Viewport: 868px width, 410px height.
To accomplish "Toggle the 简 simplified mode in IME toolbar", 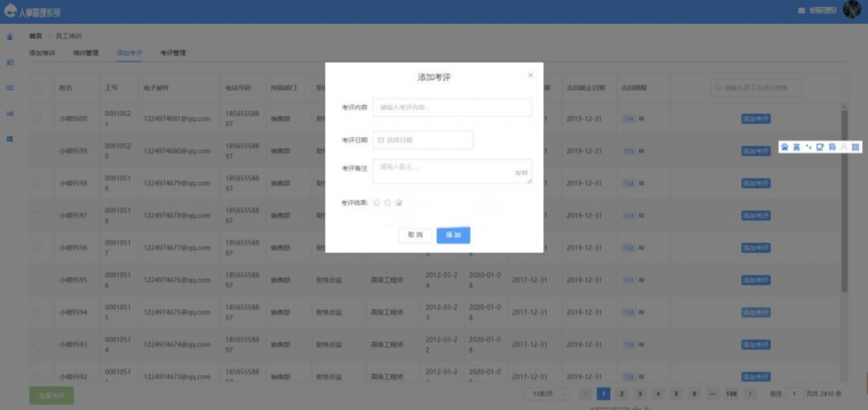I will point(832,147).
